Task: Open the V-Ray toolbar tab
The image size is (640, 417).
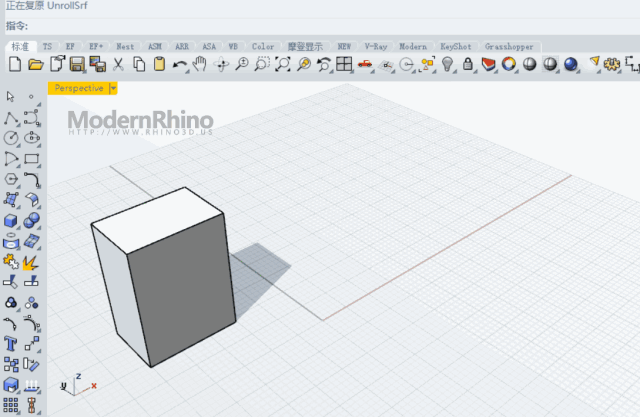Action: pos(376,47)
